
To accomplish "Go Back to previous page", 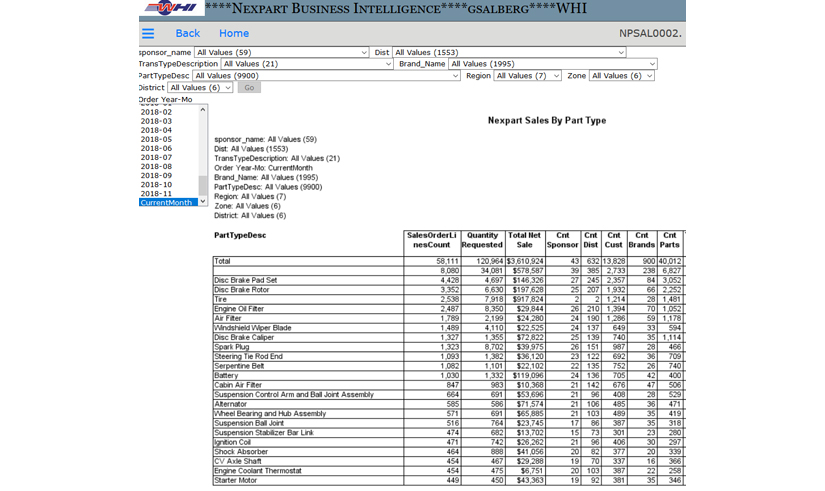I will 187,33.
